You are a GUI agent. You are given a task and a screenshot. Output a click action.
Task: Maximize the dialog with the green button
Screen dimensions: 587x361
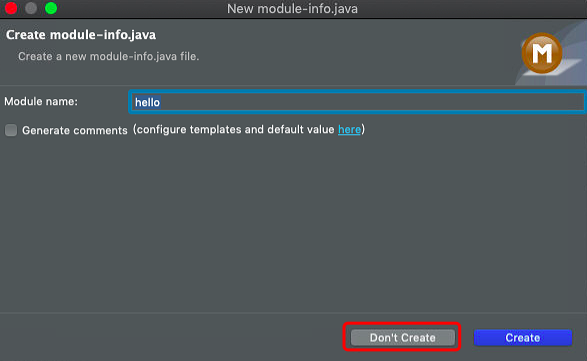point(51,8)
